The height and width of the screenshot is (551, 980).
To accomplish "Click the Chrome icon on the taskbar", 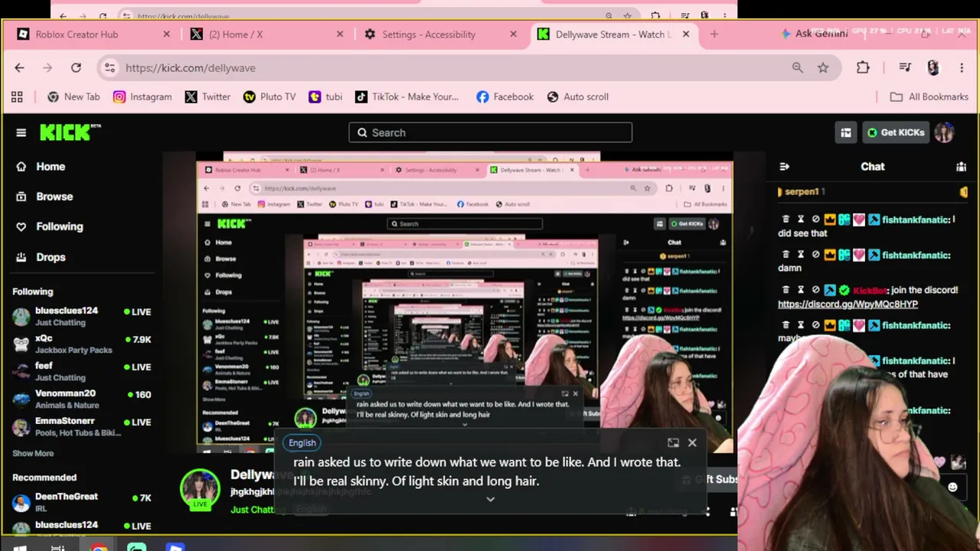I will (99, 546).
